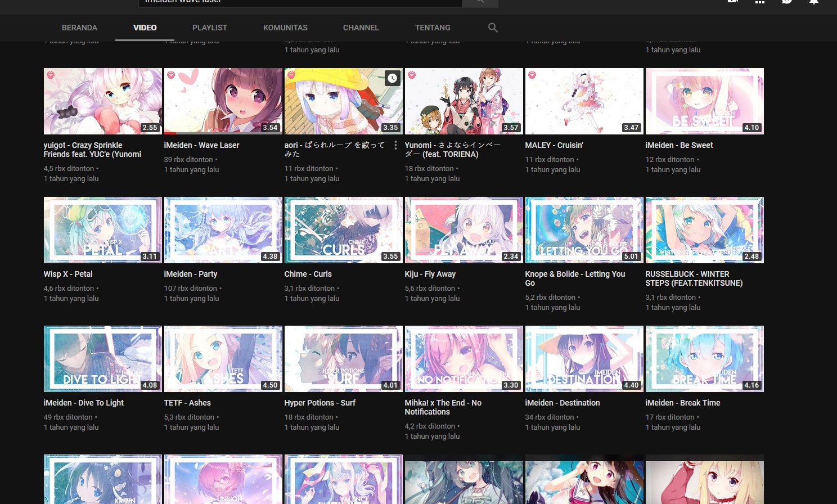This screenshot has width=837, height=504.
Task: Open the BE SWEET thumbnail
Action: (704, 101)
